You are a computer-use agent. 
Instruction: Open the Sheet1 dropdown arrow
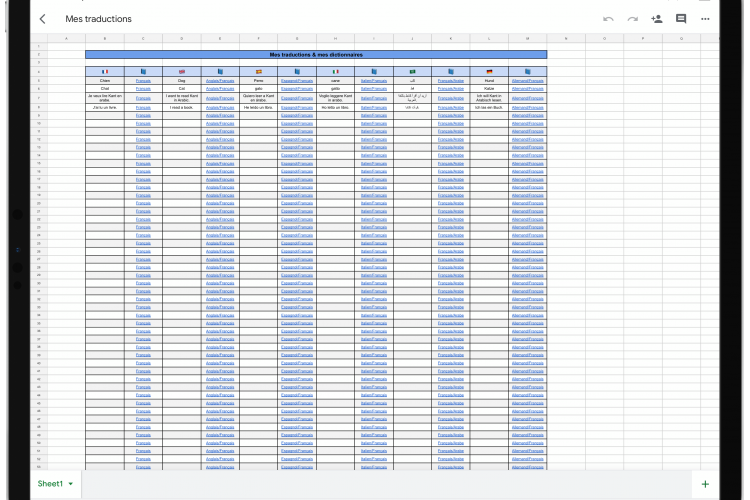click(x=71, y=484)
